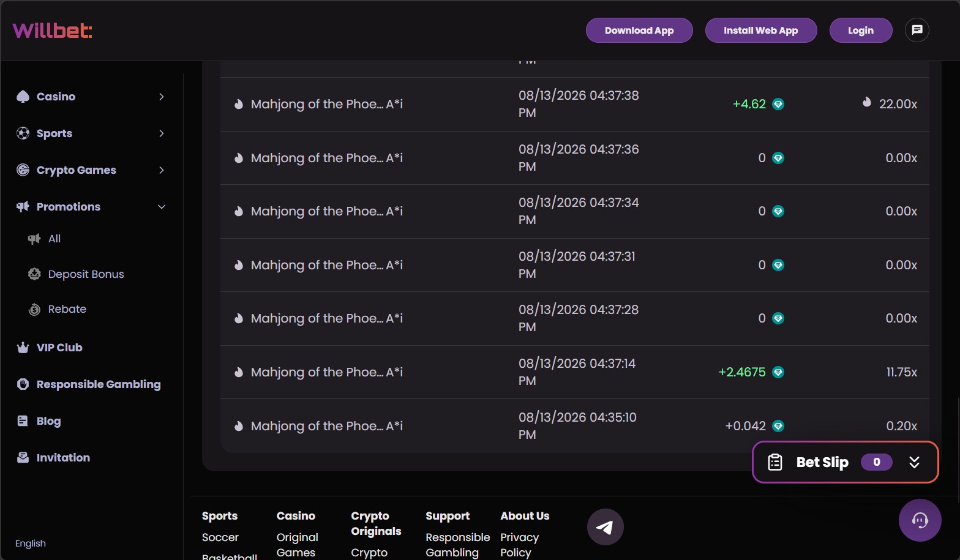
Task: Click the Install Web App button
Action: 761,30
